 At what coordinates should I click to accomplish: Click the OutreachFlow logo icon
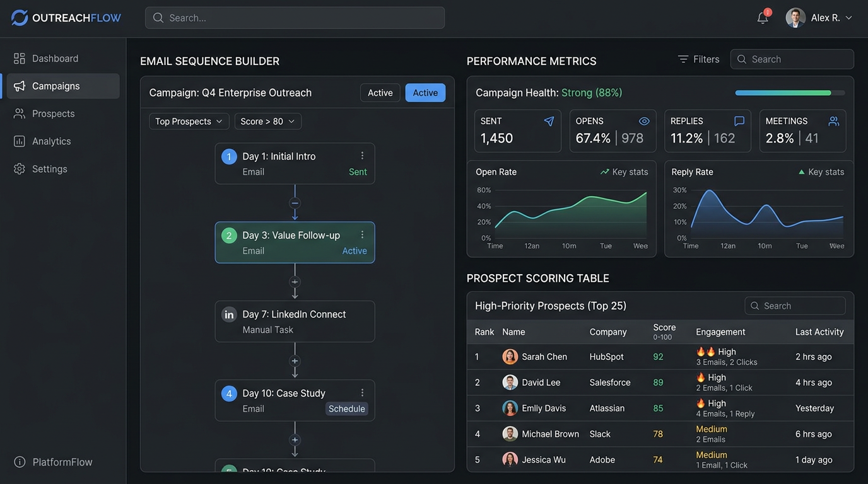pyautogui.click(x=20, y=18)
